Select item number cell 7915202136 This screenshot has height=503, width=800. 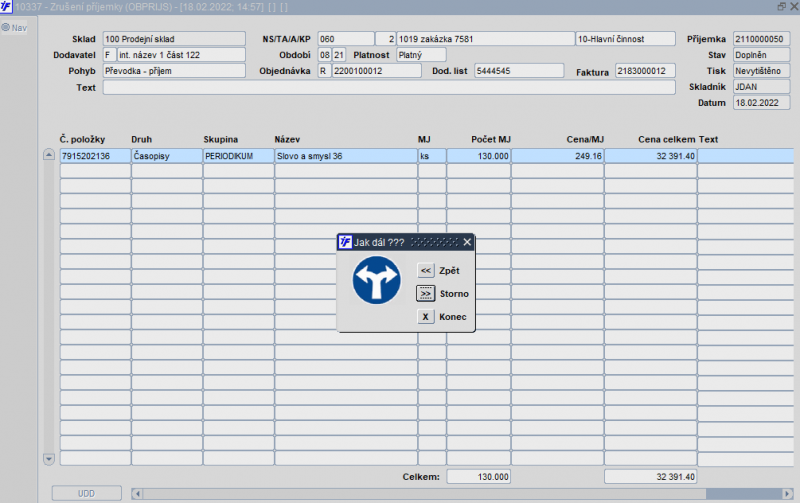click(x=95, y=156)
